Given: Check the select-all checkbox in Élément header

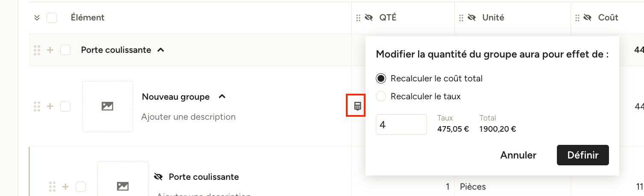Looking at the screenshot, I should pyautogui.click(x=52, y=17).
